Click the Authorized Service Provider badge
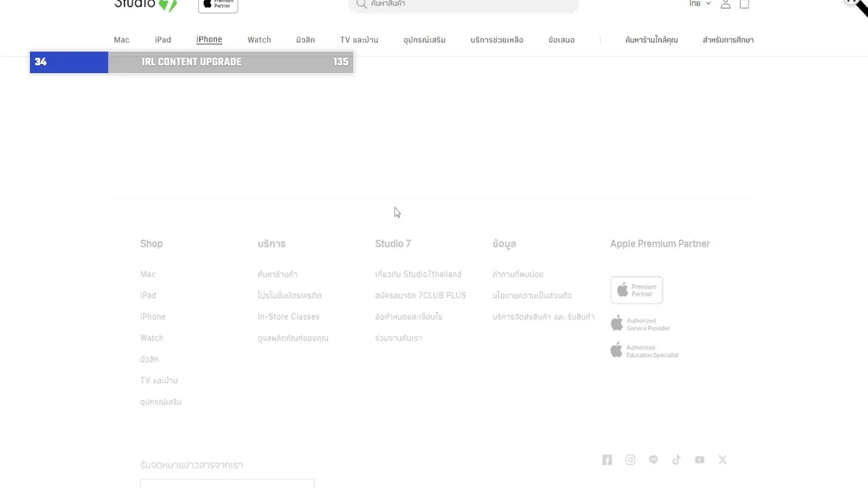The height and width of the screenshot is (488, 868). (640, 324)
